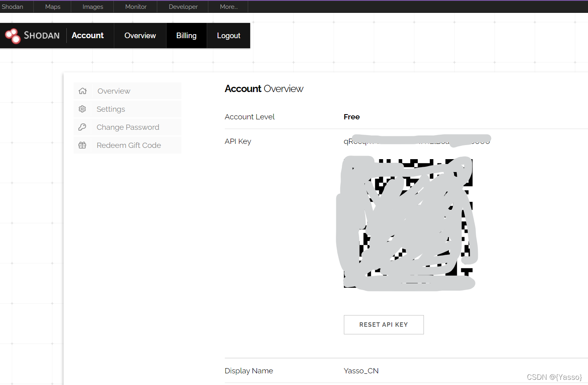
Task: Click the Account Level label
Action: click(250, 117)
